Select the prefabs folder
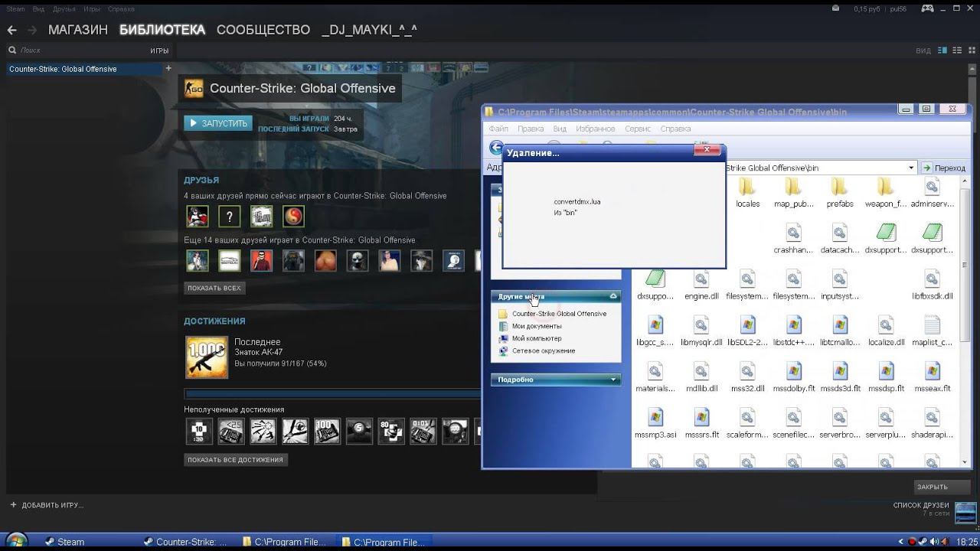The image size is (980, 551). click(840, 193)
